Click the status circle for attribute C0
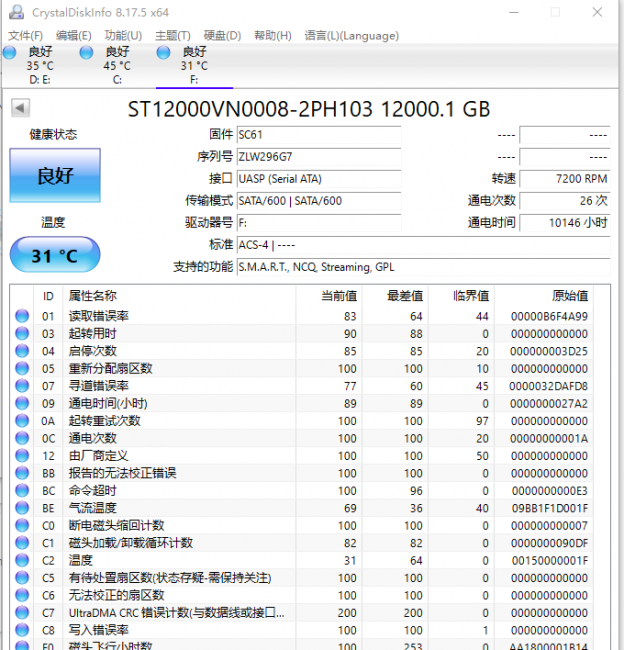The image size is (624, 650). [x=22, y=525]
